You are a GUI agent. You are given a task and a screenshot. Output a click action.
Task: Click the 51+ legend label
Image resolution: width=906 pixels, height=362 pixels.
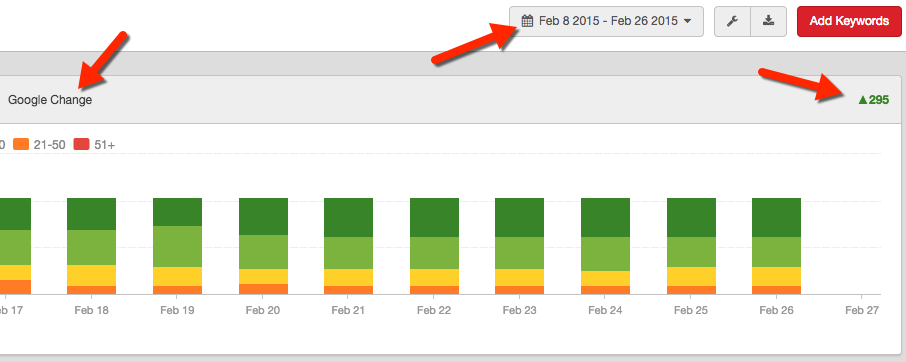[105, 145]
